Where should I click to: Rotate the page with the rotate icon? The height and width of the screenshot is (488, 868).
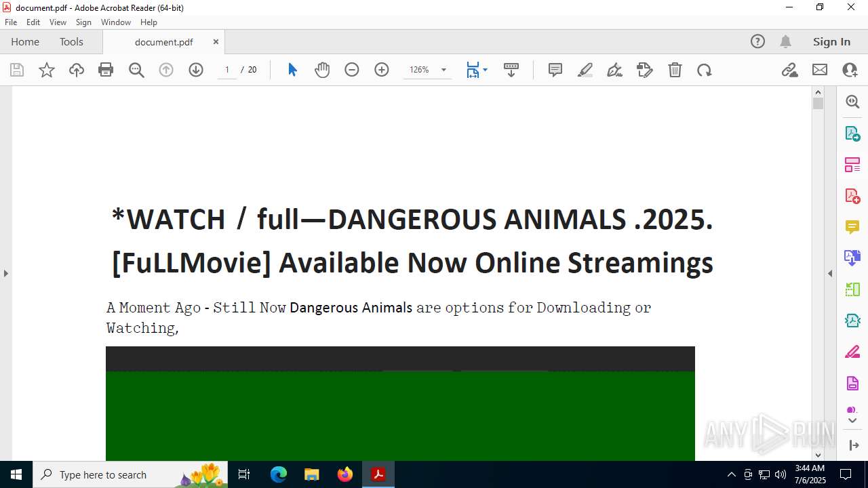(x=705, y=70)
